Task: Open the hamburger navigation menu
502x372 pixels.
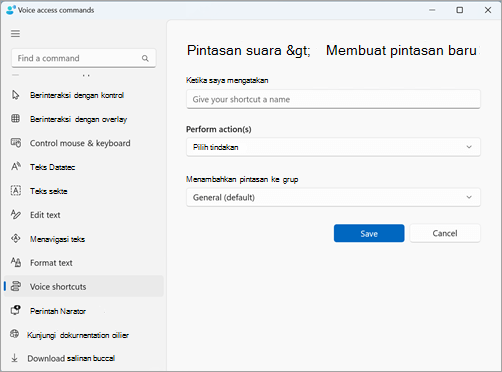Action: (x=15, y=34)
